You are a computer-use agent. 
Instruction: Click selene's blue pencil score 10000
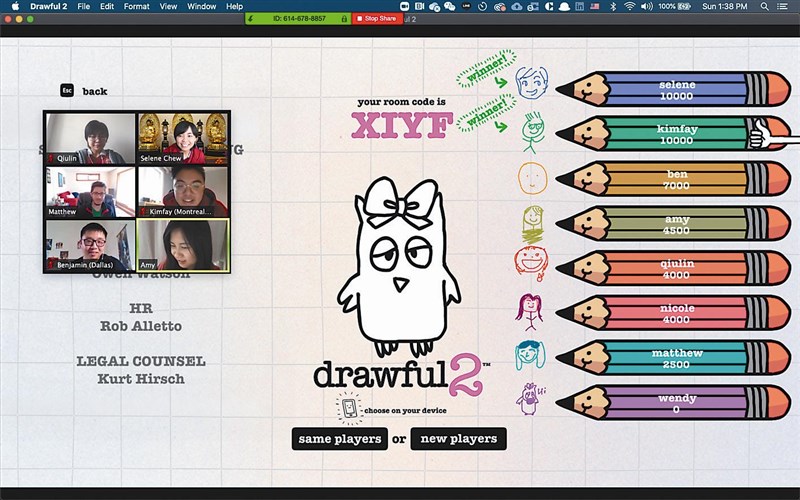point(673,89)
